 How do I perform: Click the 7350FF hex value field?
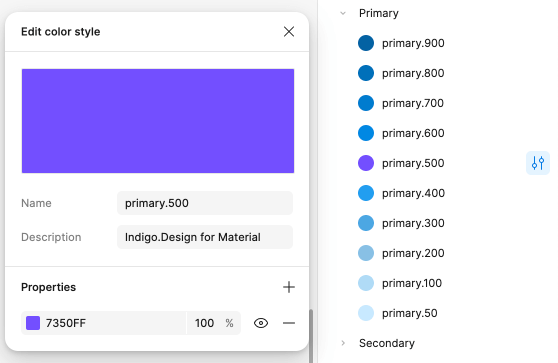[115, 323]
